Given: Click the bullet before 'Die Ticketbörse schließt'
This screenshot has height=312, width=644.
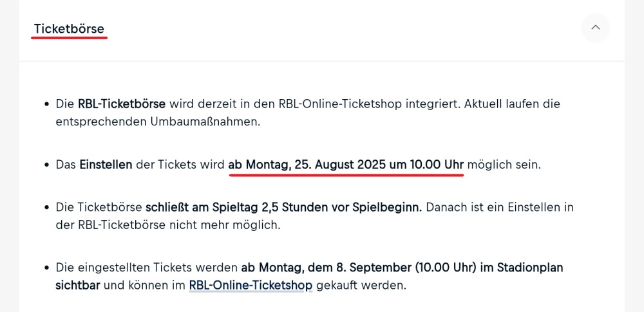Looking at the screenshot, I should [47, 207].
